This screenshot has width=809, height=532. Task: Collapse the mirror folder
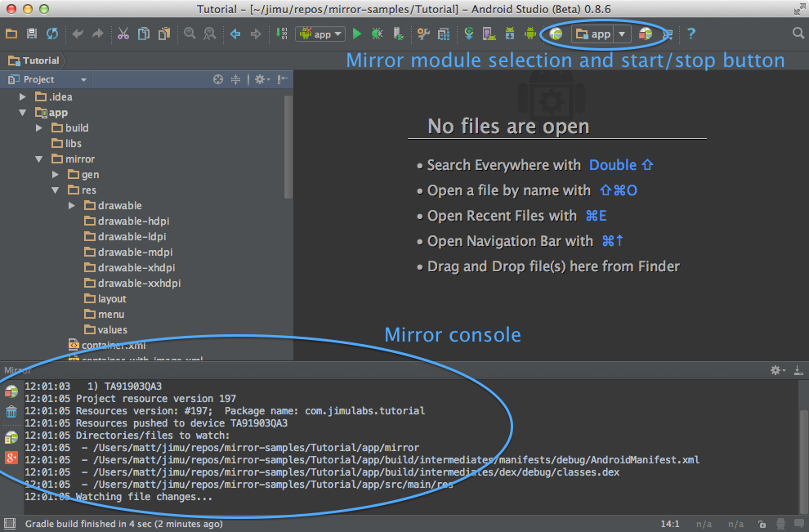coord(38,159)
